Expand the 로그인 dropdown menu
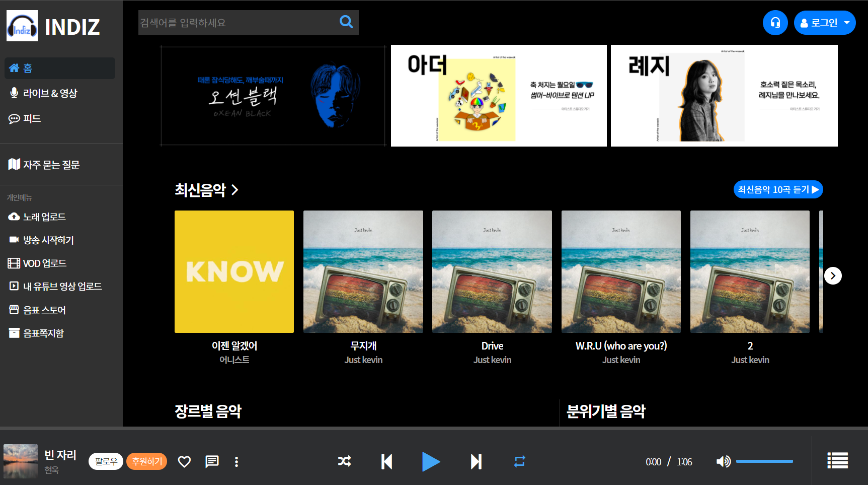This screenshot has width=868, height=485. click(x=825, y=23)
